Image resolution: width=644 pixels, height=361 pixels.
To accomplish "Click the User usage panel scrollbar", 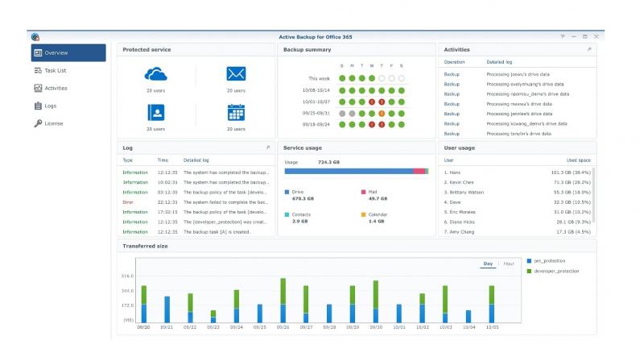I will 593,195.
